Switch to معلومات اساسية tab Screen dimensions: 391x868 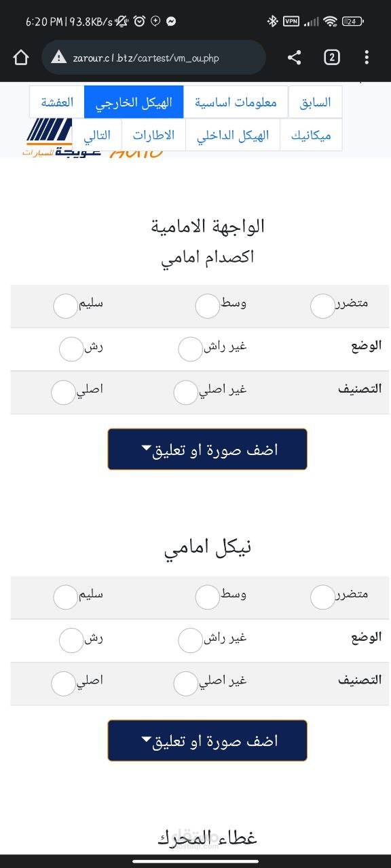click(x=236, y=102)
